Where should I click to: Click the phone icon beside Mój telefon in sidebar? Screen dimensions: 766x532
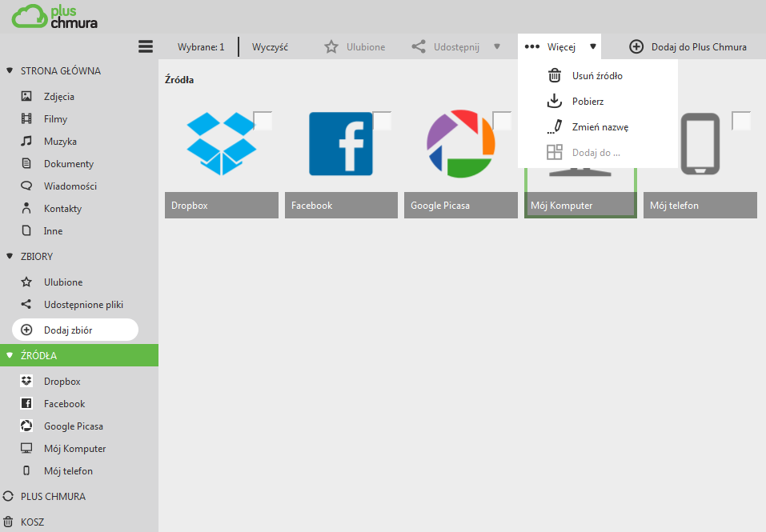26,470
